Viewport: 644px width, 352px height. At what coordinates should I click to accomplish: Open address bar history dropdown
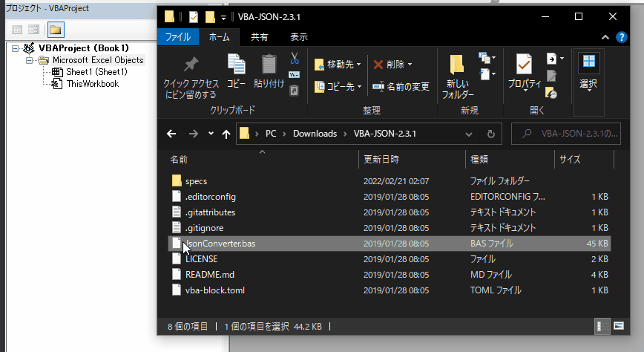click(x=469, y=134)
